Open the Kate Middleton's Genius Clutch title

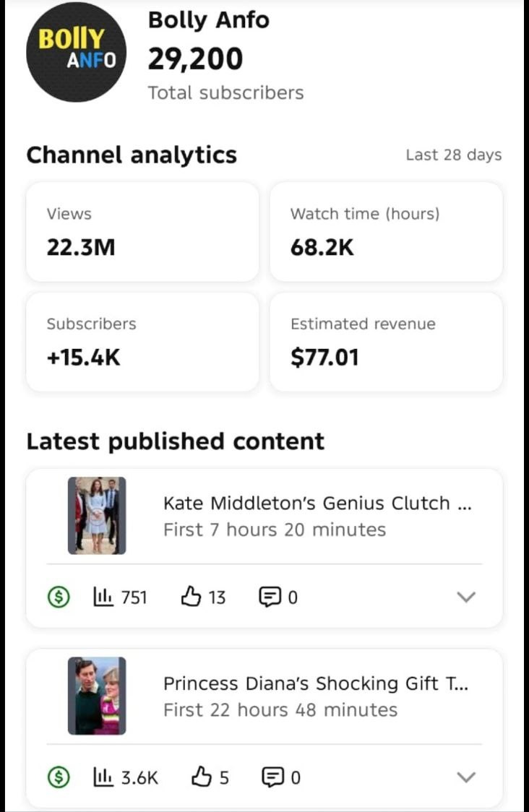coord(317,503)
